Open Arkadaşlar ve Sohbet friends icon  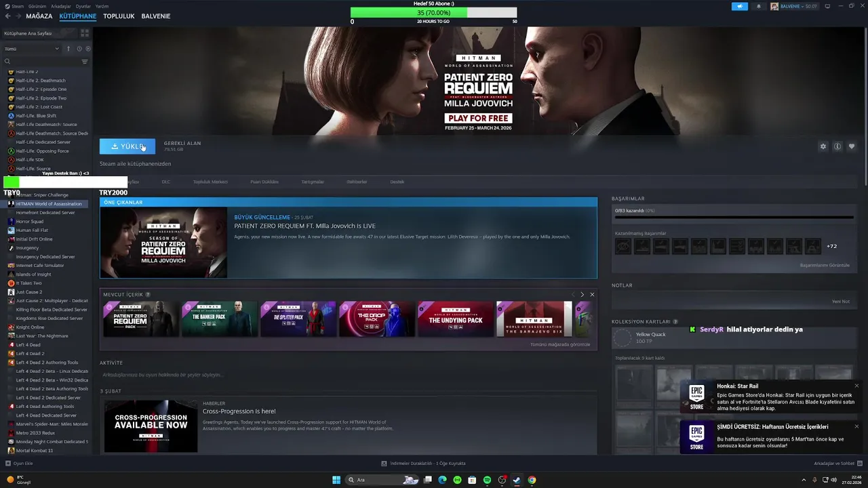[860, 464]
